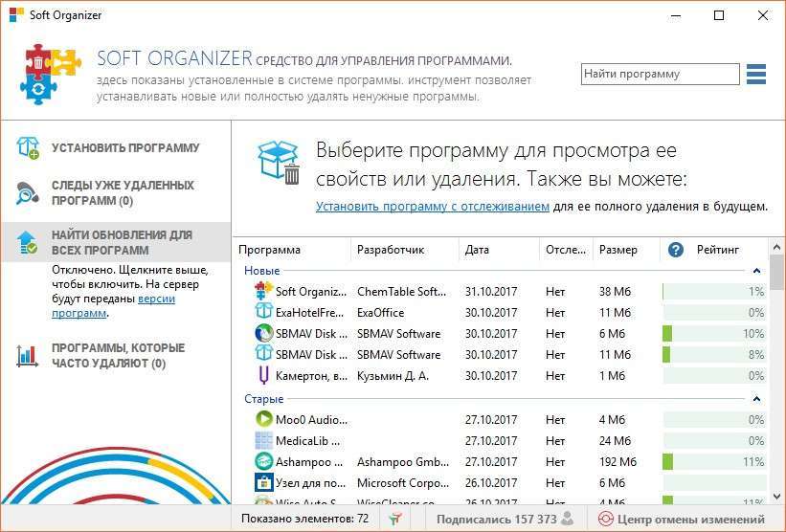
Task: Click the subscribers person icon
Action: click(568, 519)
